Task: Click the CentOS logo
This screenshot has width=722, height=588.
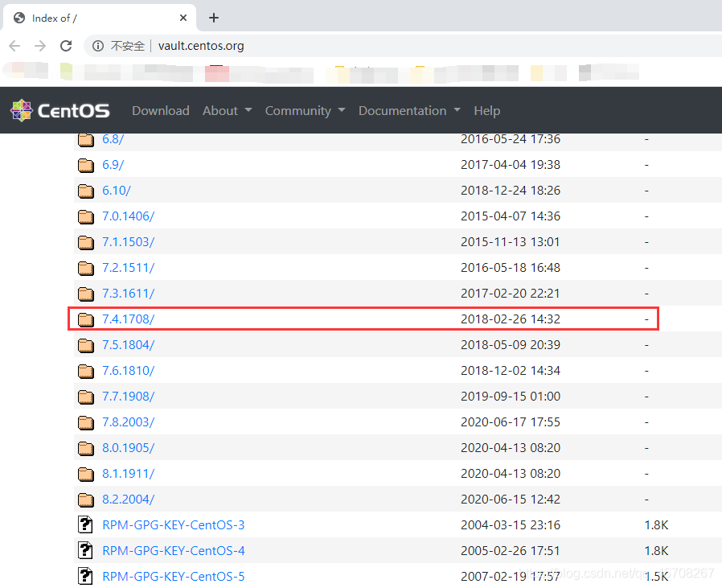Action: pos(60,110)
